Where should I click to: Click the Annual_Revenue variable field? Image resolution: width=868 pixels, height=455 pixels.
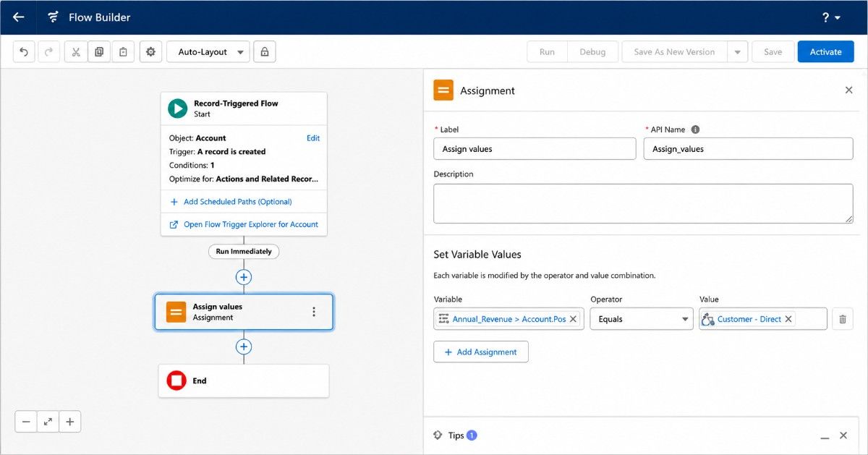pos(509,319)
